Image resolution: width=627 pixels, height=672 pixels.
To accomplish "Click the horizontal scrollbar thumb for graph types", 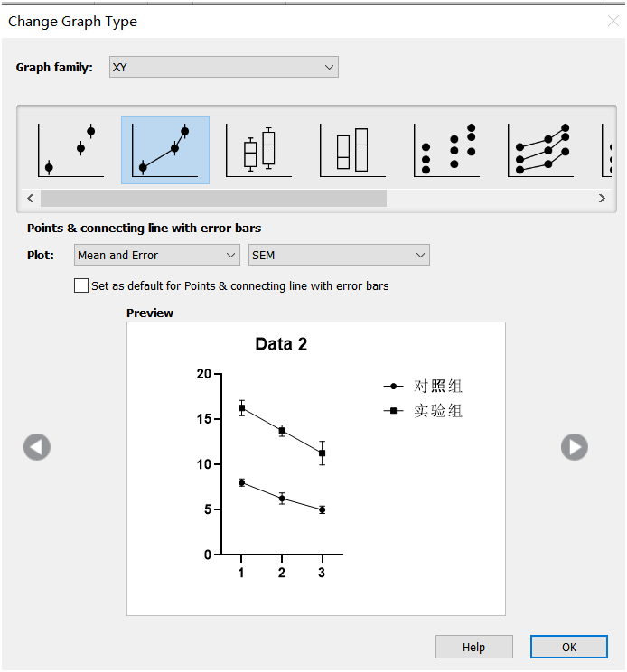I will pos(213,198).
